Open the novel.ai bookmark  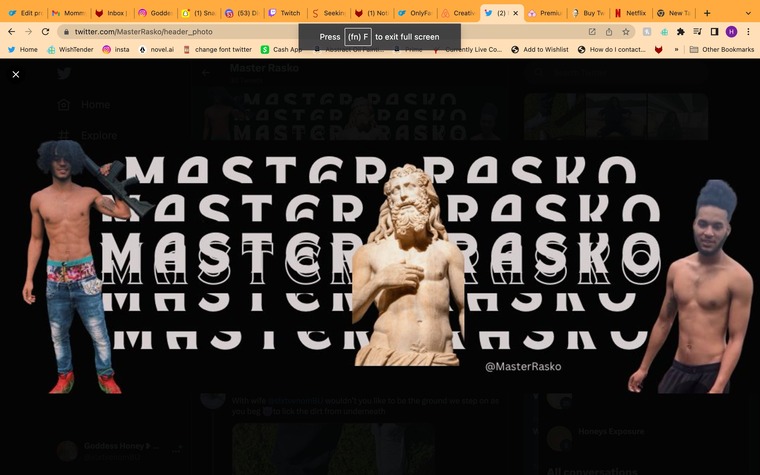click(157, 49)
